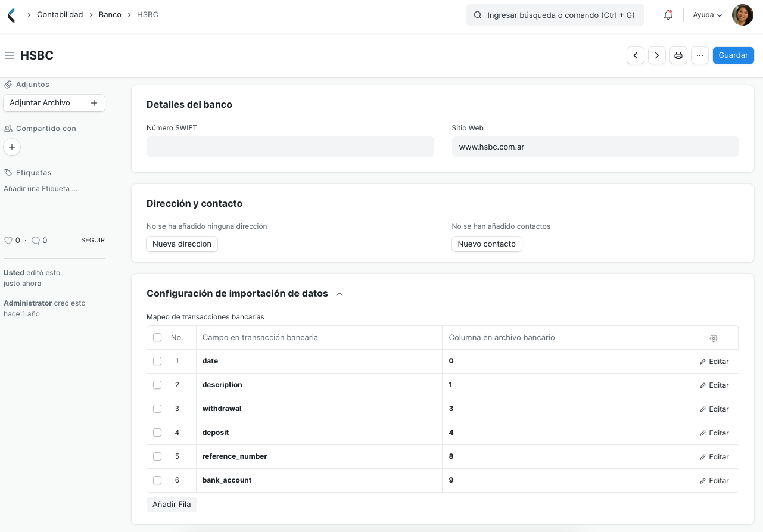Check the bank_account row checkbox

(157, 480)
